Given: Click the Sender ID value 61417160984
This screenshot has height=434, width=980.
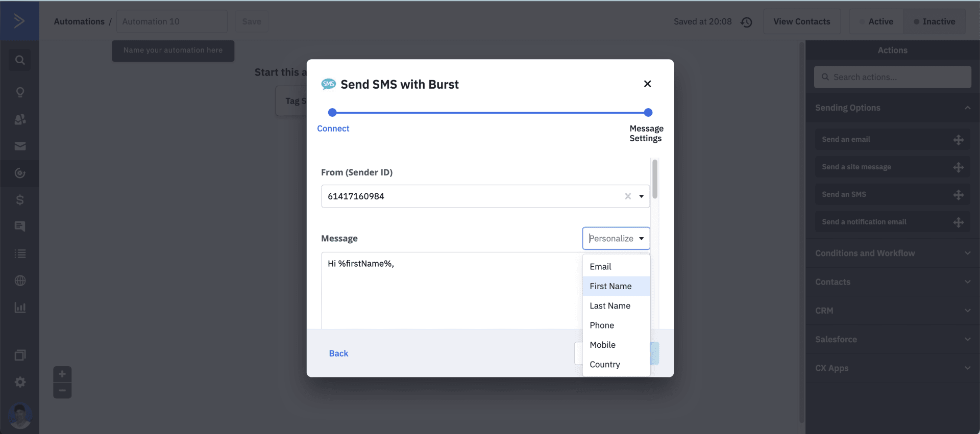Looking at the screenshot, I should pos(356,196).
